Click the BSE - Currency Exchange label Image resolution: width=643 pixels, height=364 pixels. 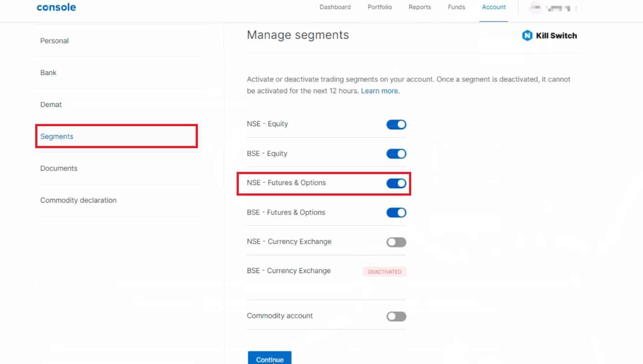(289, 271)
